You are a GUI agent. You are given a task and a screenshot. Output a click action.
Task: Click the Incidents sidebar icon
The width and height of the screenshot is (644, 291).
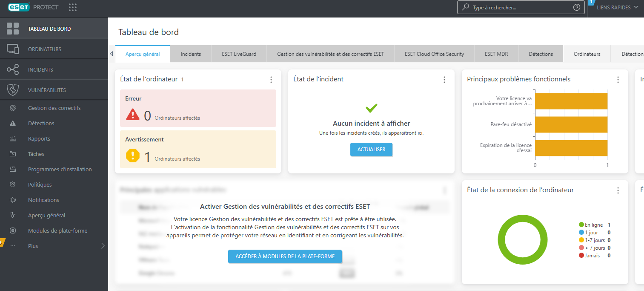tap(13, 69)
